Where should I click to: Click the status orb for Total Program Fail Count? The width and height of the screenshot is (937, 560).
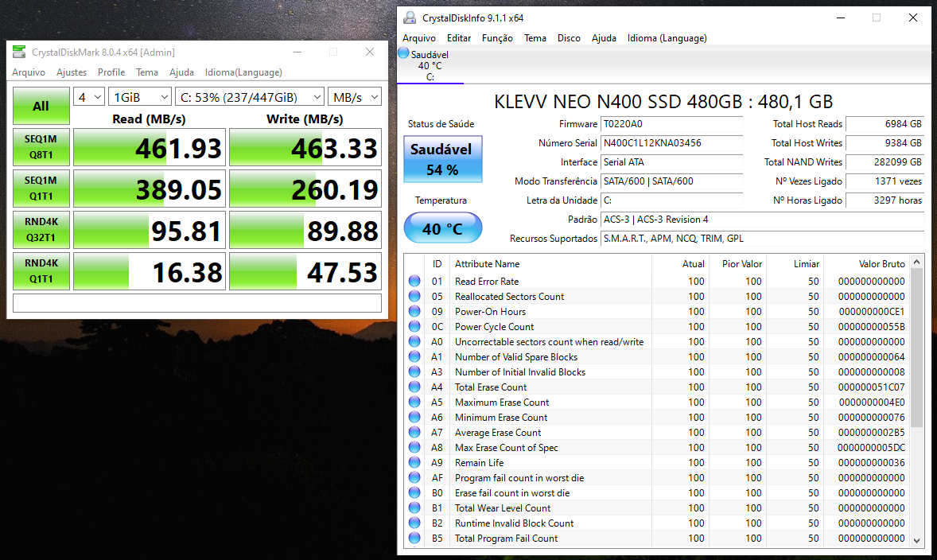click(x=414, y=538)
